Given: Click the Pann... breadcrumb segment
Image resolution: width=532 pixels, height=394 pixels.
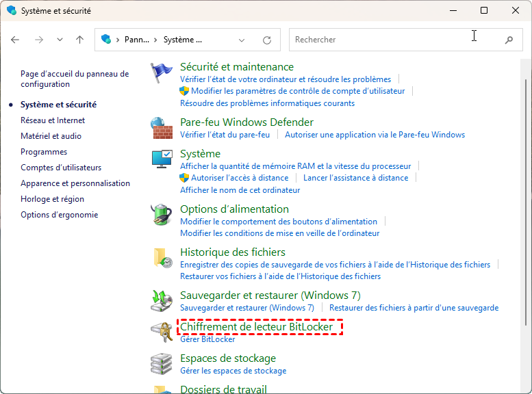Looking at the screenshot, I should coord(137,40).
